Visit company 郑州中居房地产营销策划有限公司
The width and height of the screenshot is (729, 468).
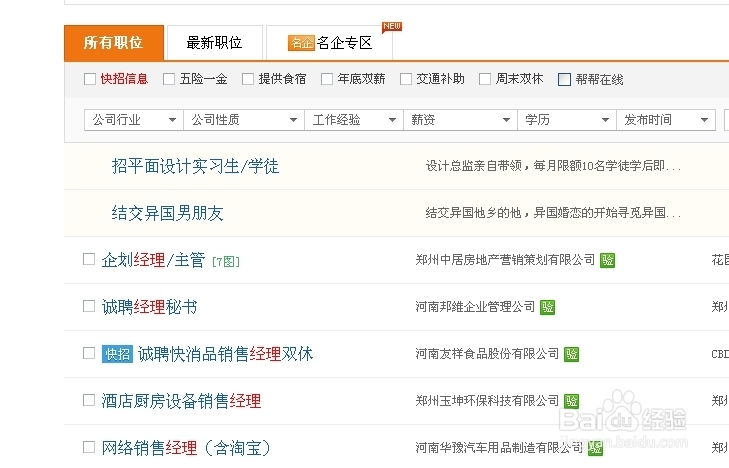(505, 260)
